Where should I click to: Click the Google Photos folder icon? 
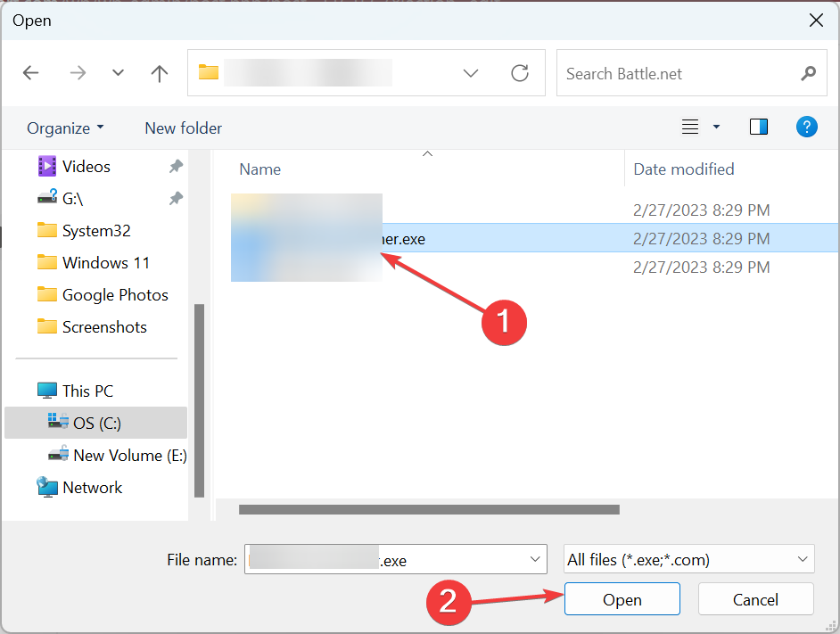coord(47,295)
